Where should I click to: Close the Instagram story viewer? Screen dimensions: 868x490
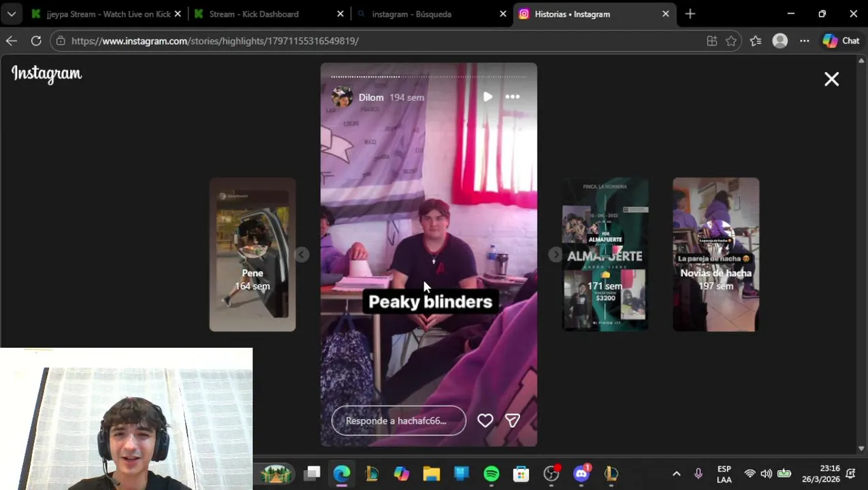point(831,79)
